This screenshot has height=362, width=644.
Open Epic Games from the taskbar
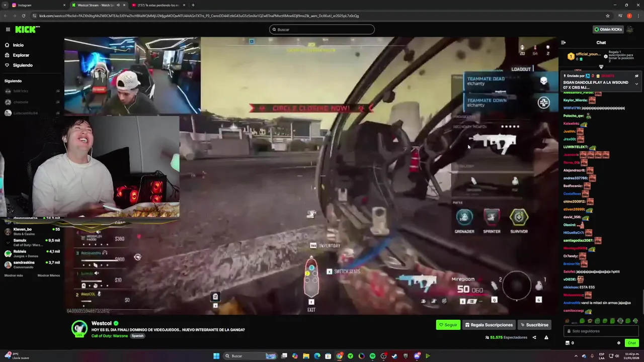tap(406, 356)
